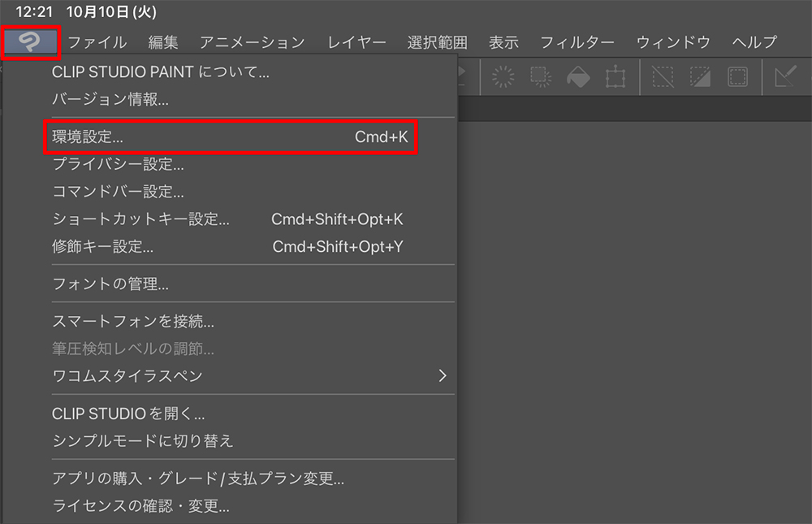The image size is (812, 524).
Task: Select the Fill paint bucket icon
Action: pyautogui.click(x=578, y=77)
